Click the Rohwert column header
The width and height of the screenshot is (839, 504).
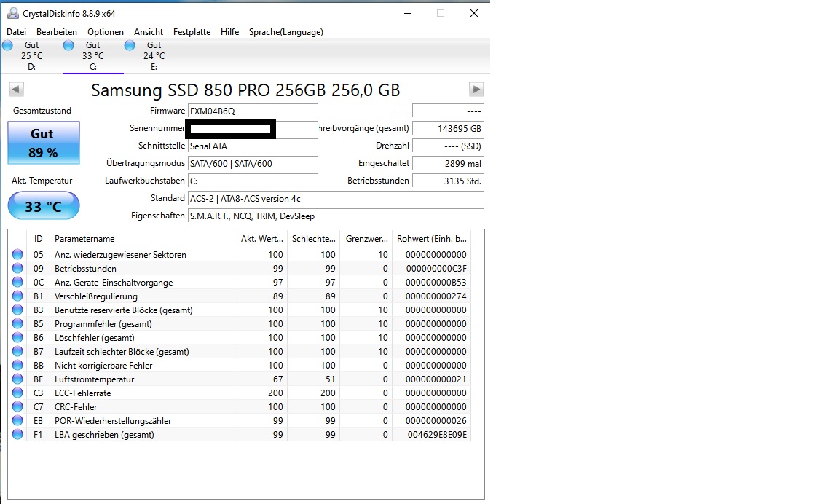(431, 239)
